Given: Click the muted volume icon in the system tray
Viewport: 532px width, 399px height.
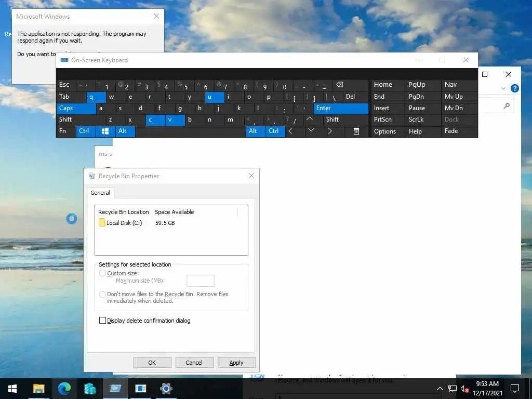Looking at the screenshot, I should (x=464, y=389).
